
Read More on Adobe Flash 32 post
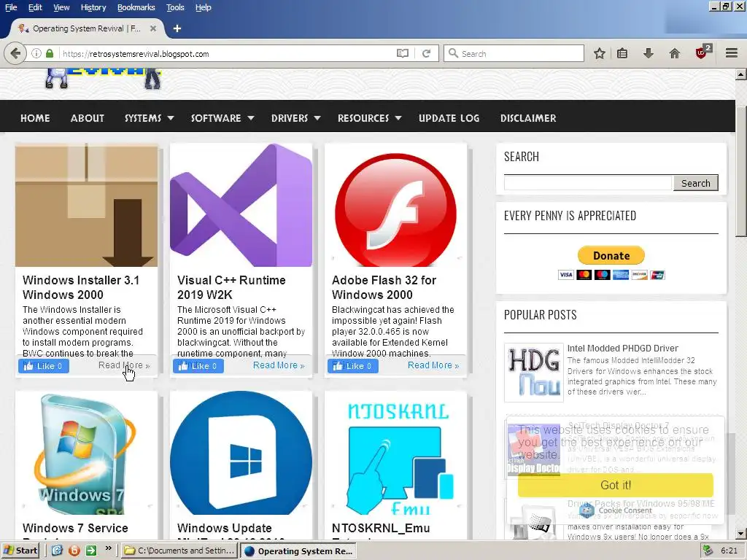(x=433, y=365)
